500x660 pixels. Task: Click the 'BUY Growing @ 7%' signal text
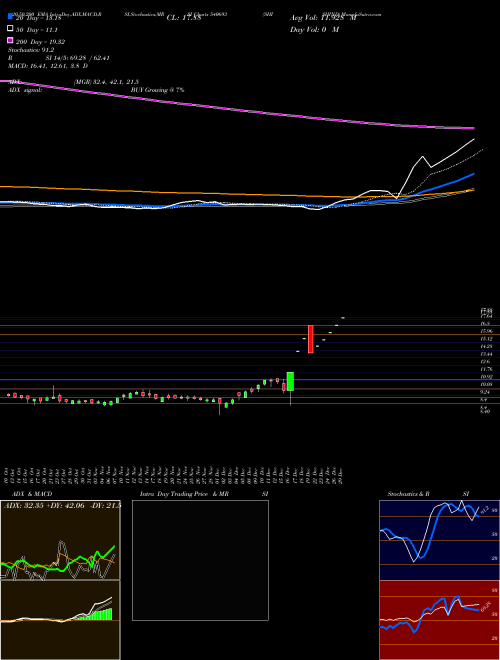point(157,90)
